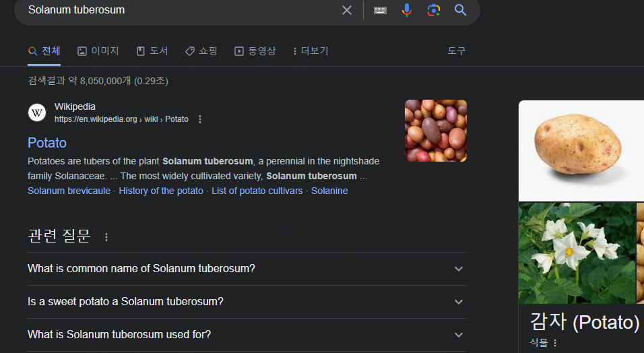Open the three-dot menu next to 식물
Screen dimensions: 644x353
(x=555, y=343)
